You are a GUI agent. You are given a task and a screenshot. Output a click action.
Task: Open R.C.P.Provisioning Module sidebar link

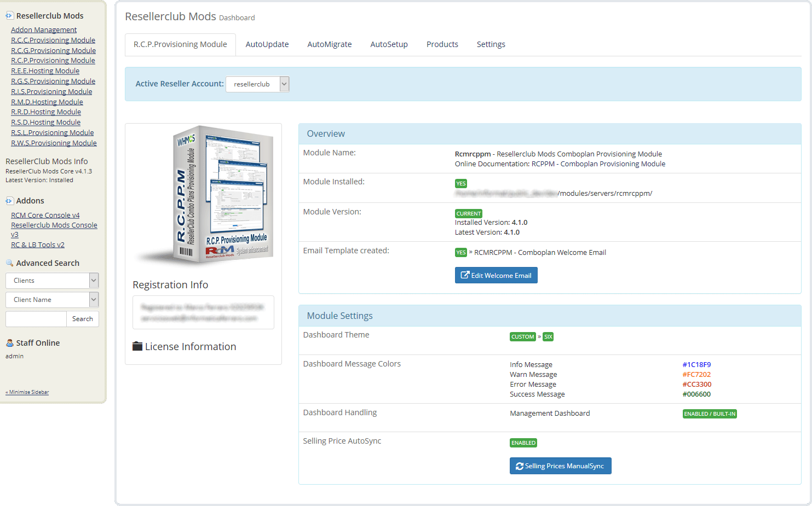pos(53,61)
